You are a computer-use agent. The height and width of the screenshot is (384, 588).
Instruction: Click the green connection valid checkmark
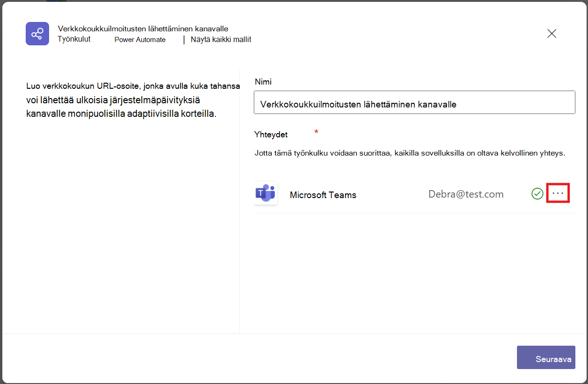(537, 194)
